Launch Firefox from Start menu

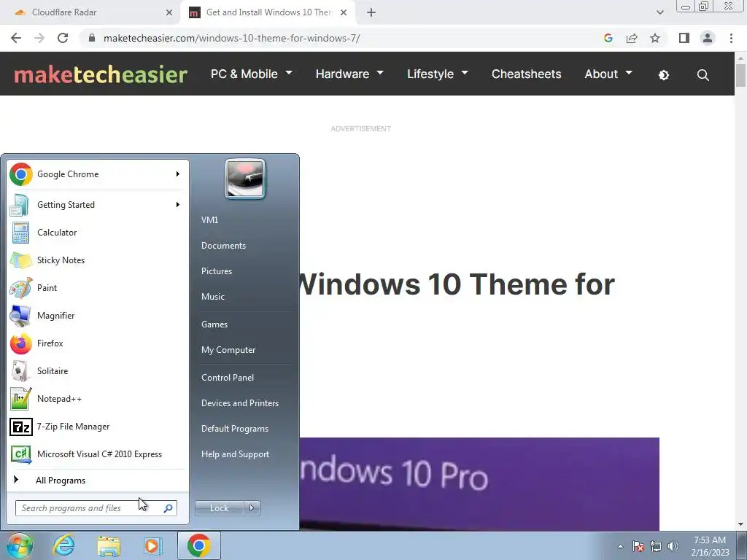(96, 343)
